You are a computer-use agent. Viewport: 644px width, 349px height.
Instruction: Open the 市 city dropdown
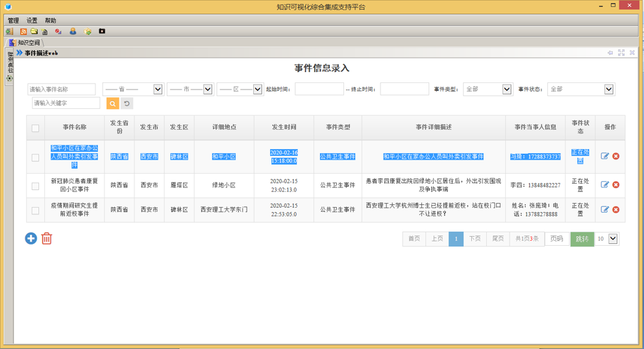point(190,89)
